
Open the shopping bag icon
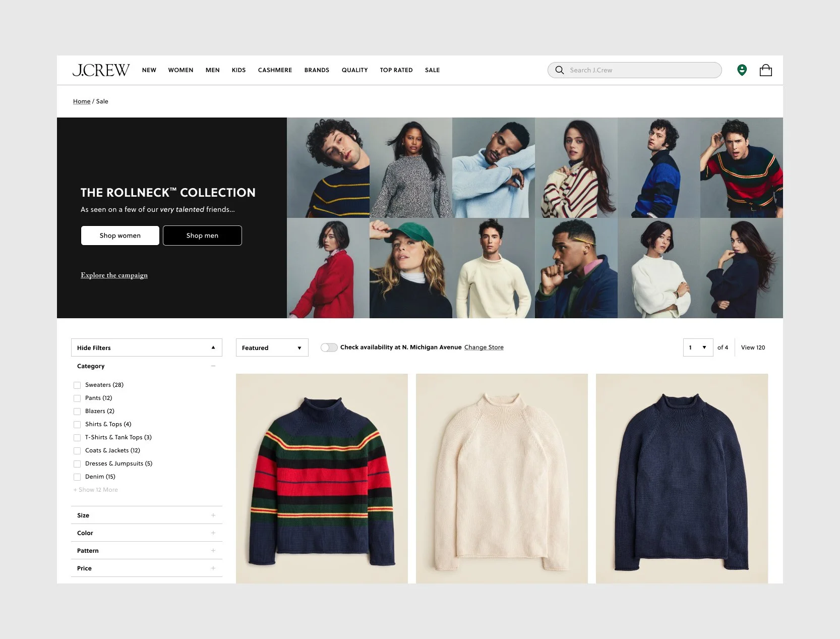click(x=765, y=70)
